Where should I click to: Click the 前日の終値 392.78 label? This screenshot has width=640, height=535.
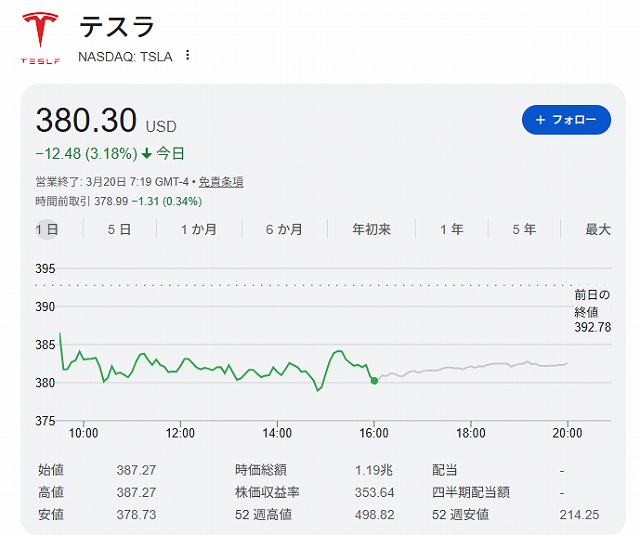click(x=592, y=311)
